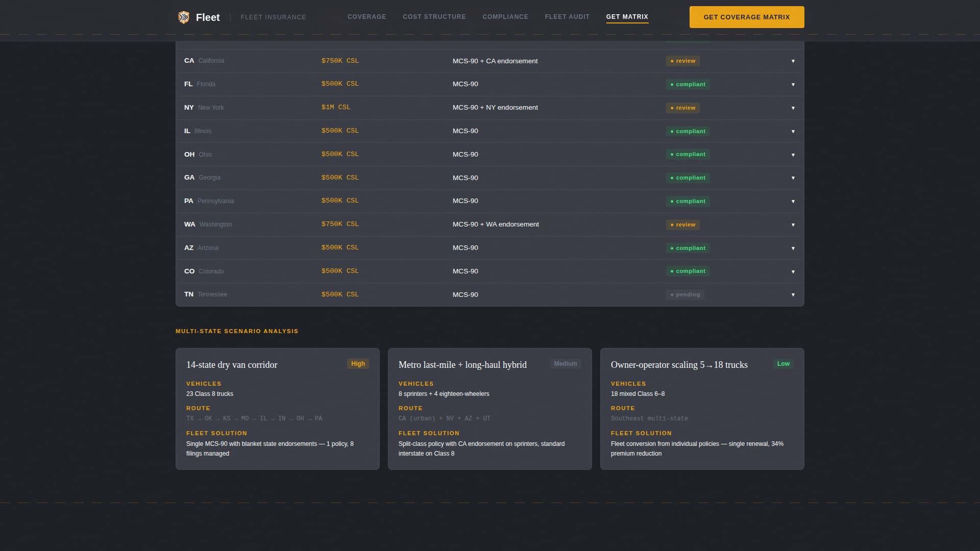Click the Get Coverage Matrix button

(746, 17)
